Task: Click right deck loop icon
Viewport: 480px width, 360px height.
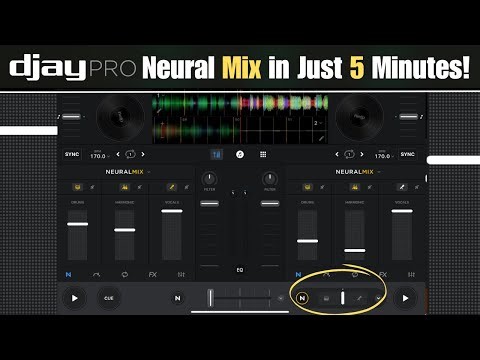Action: click(349, 154)
